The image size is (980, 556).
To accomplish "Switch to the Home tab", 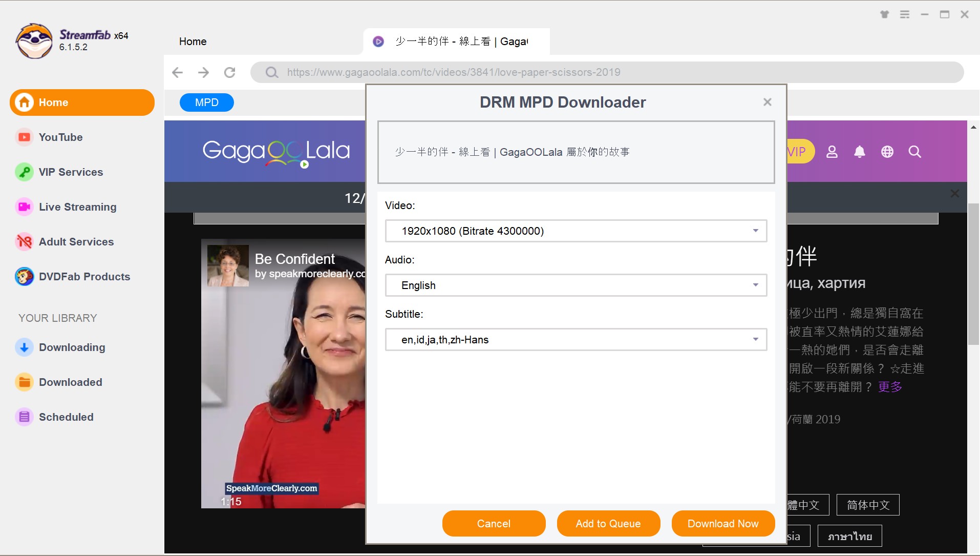I will tap(193, 42).
